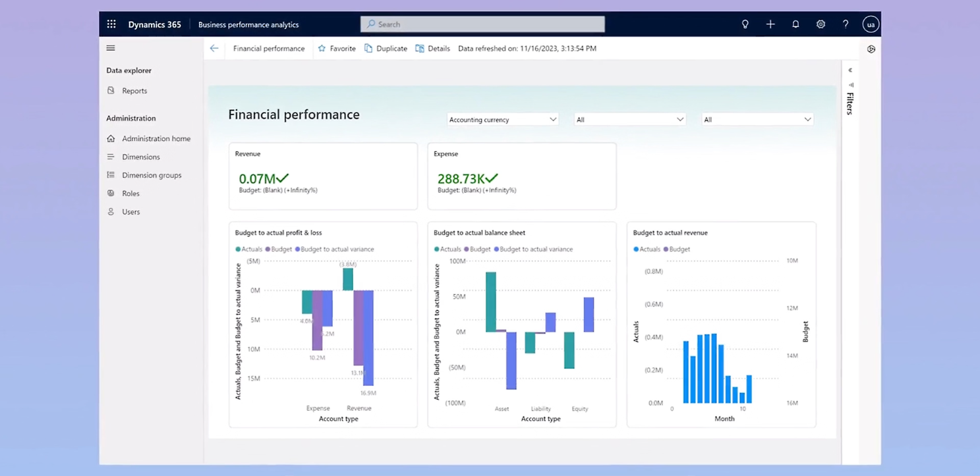Toggle Budget legend in revenue chart
Screen dimensions: 980x476
coord(677,249)
